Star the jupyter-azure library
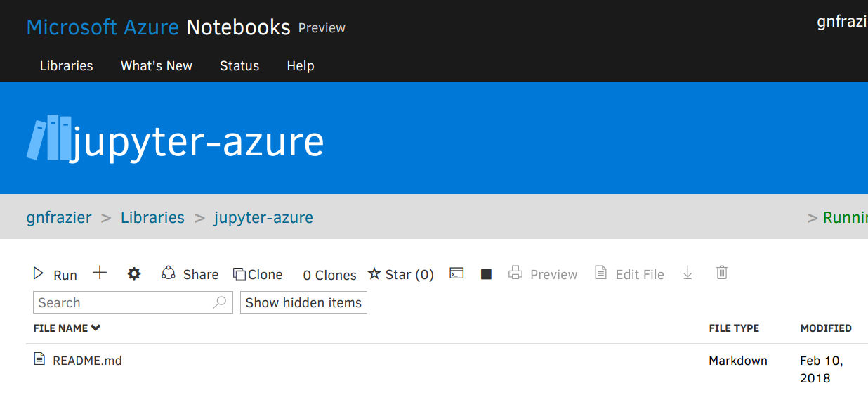The image size is (868, 393). tap(401, 274)
